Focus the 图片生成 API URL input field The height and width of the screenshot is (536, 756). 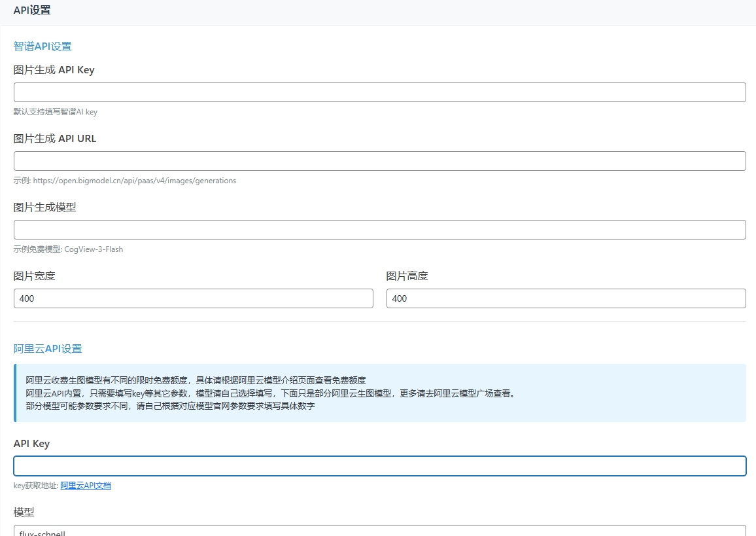(379, 161)
